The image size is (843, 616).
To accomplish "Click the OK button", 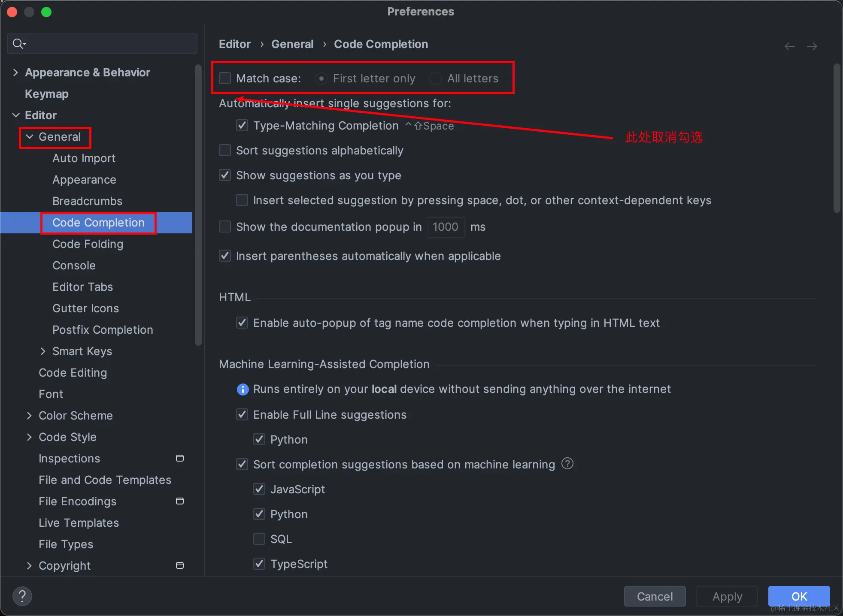I will tap(799, 596).
